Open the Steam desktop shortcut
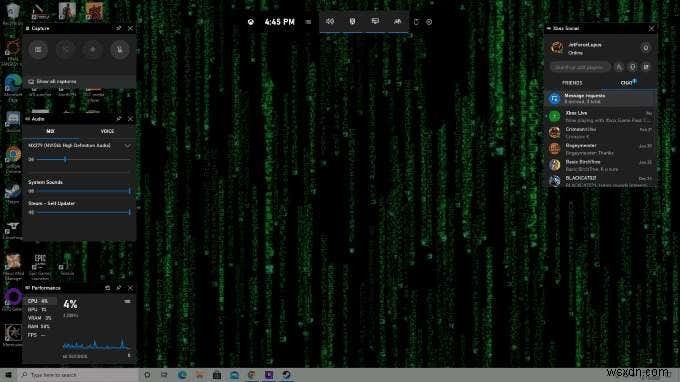This screenshot has height=382, width=680. coord(13,193)
